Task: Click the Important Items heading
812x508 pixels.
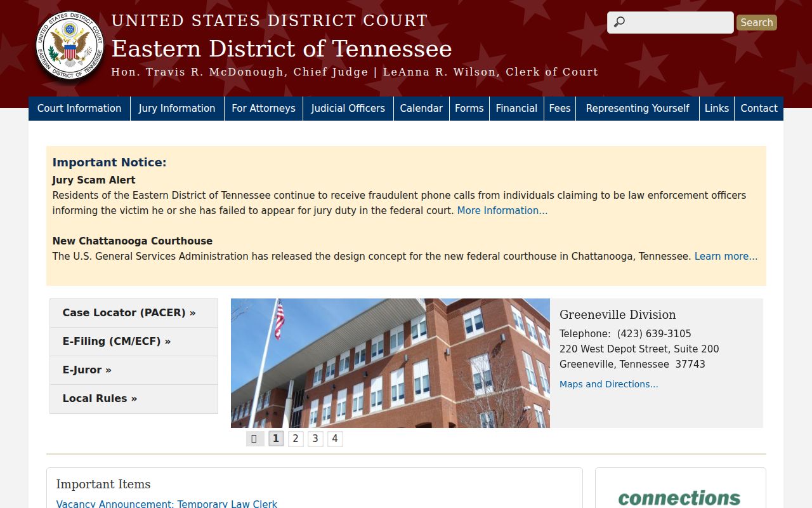Action: pos(103,485)
